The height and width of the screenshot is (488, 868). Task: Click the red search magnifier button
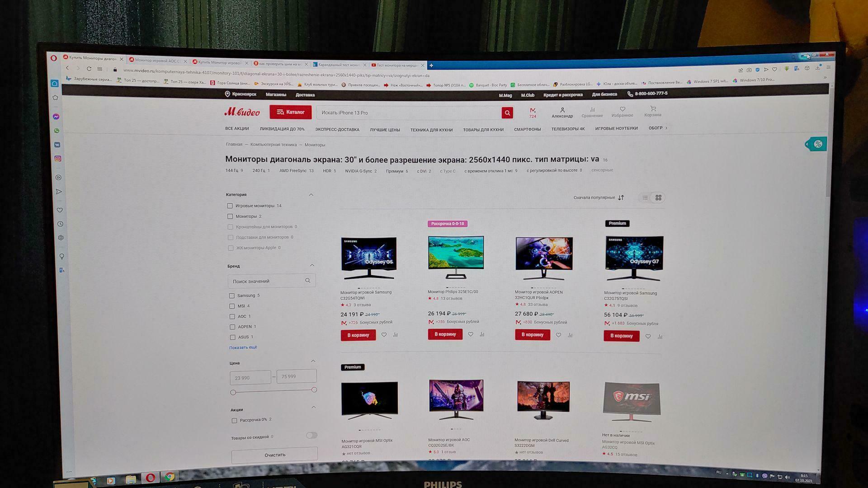507,113
